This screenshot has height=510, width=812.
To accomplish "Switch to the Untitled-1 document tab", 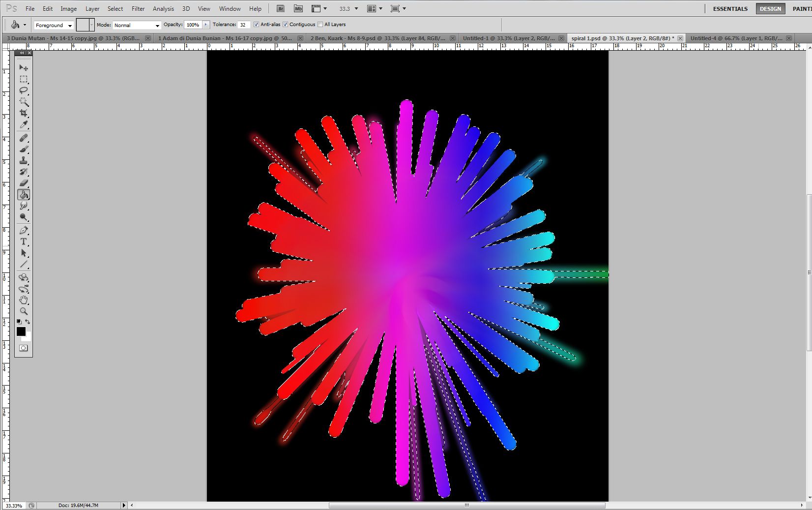I will pyautogui.click(x=512, y=38).
